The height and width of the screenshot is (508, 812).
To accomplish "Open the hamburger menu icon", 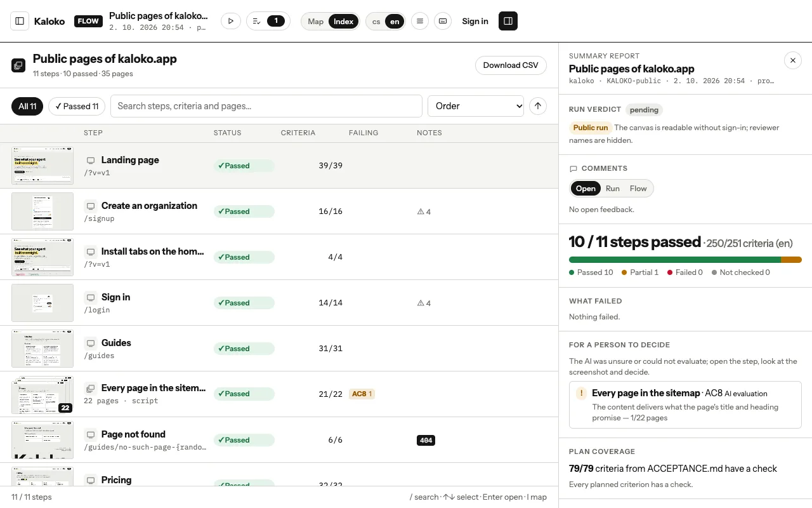I will click(419, 21).
